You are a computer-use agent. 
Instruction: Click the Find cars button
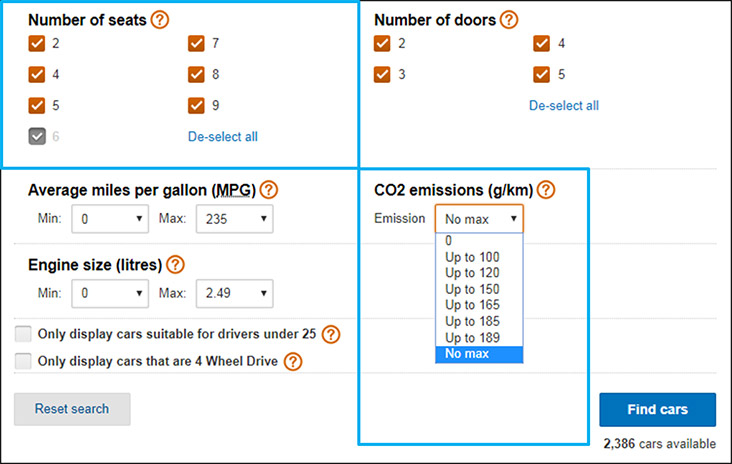tap(657, 409)
